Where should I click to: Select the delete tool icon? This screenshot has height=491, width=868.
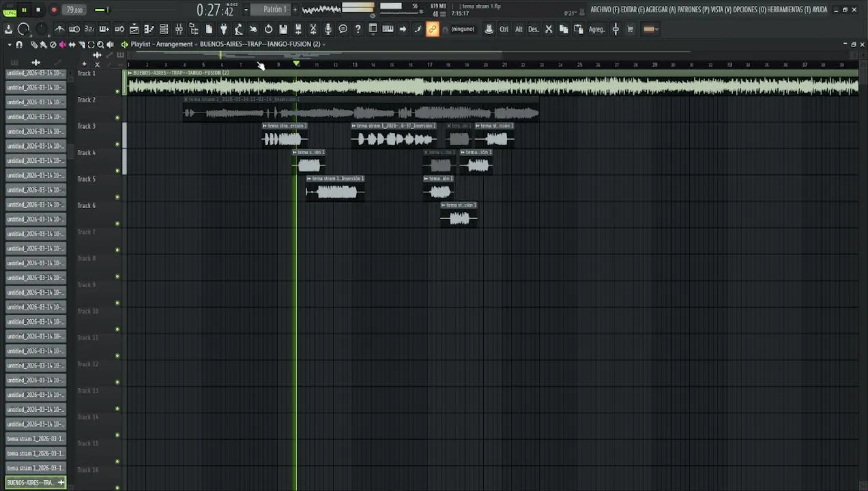click(53, 44)
